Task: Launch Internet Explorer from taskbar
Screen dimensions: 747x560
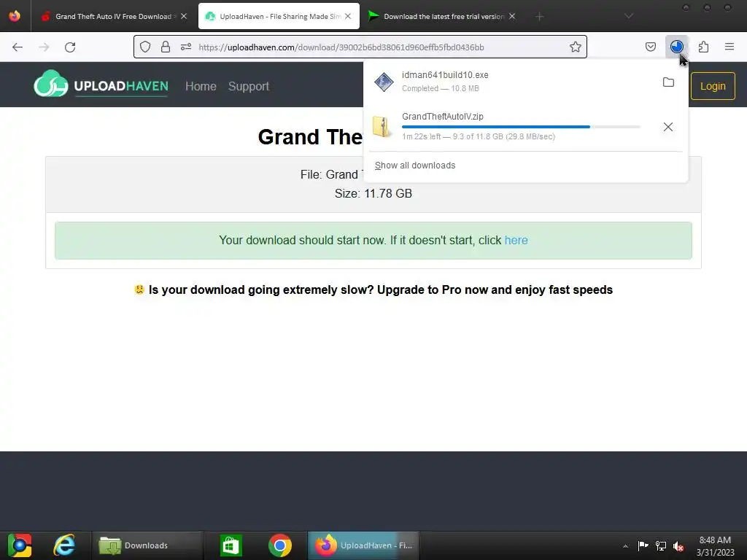Action: [x=64, y=545]
